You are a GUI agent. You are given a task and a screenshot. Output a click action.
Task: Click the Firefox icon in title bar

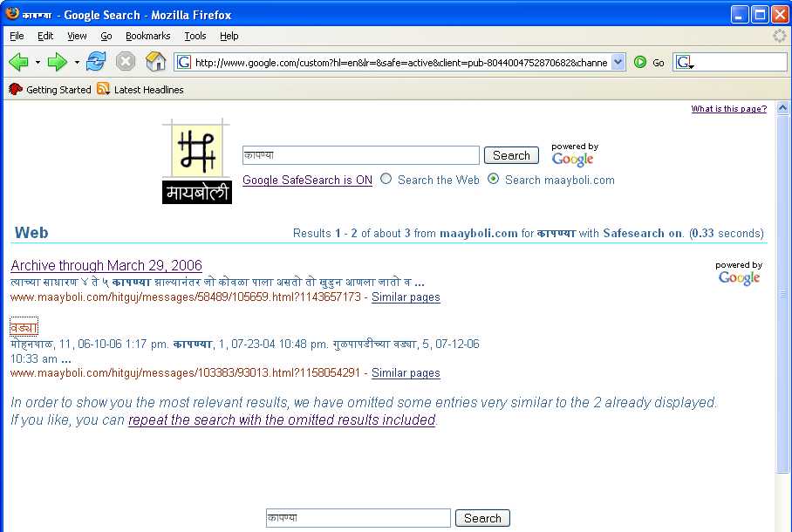point(12,14)
